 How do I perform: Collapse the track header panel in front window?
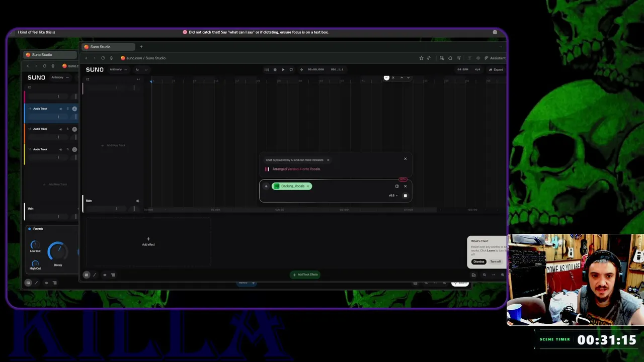[x=138, y=79]
